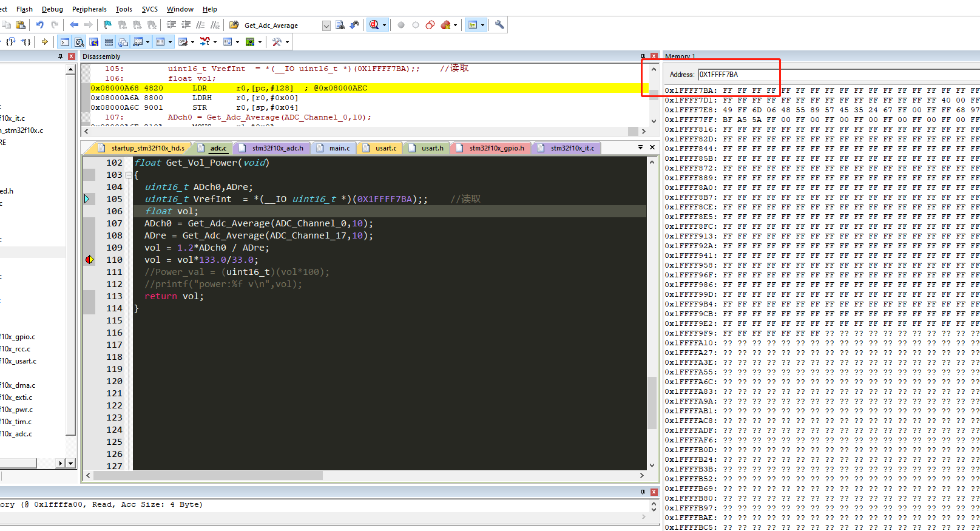Pin the Disassembly panel with pushpin icon
This screenshot has width=980, height=531.
pyautogui.click(x=643, y=56)
